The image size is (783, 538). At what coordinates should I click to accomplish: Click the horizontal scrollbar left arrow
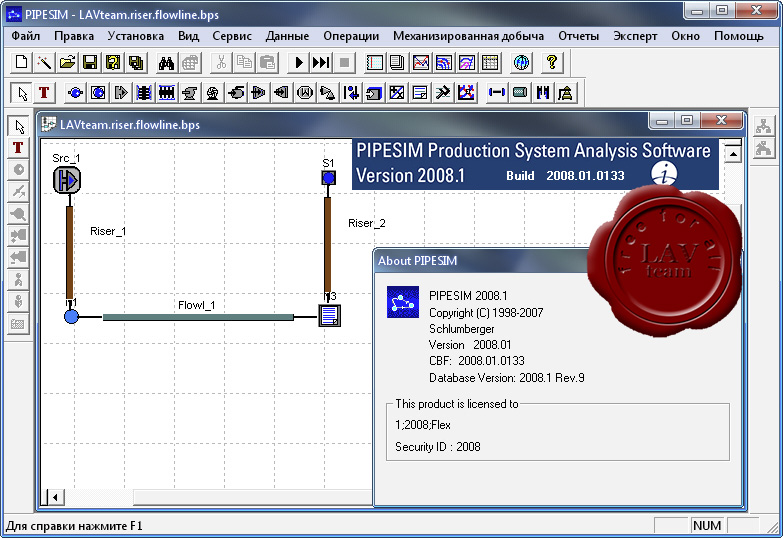pos(55,497)
